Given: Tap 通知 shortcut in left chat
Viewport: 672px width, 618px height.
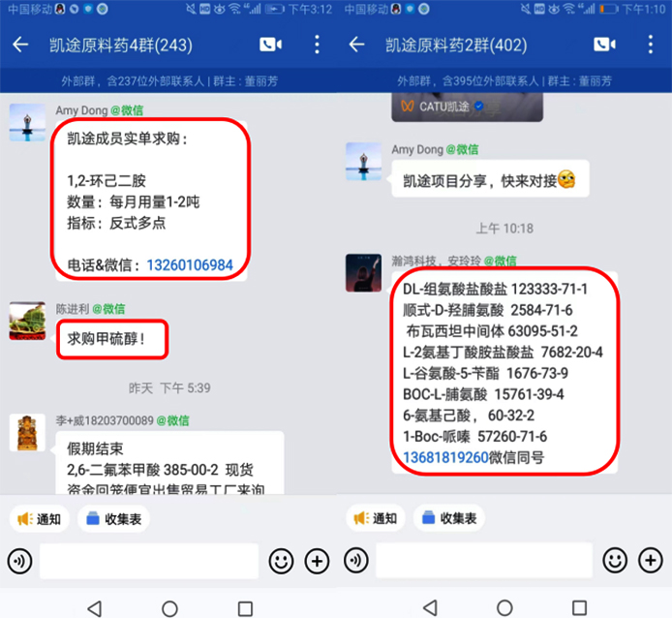Looking at the screenshot, I should click(40, 519).
